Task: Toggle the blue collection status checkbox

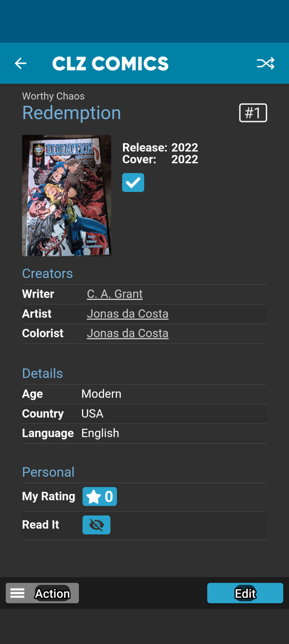Action: (x=133, y=183)
